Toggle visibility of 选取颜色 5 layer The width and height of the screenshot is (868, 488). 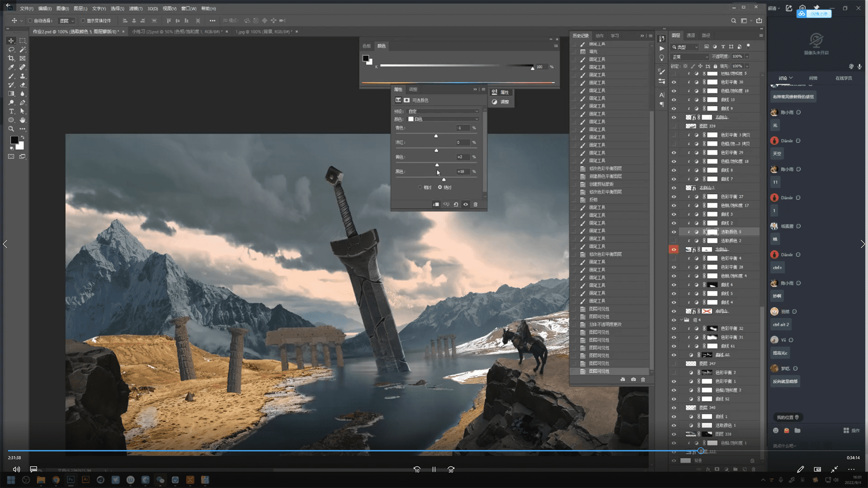[674, 232]
